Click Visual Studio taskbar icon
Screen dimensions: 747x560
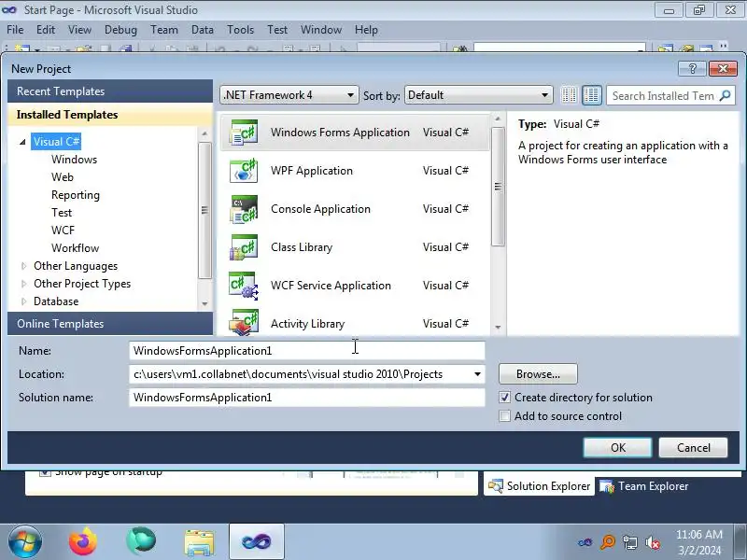(x=256, y=541)
